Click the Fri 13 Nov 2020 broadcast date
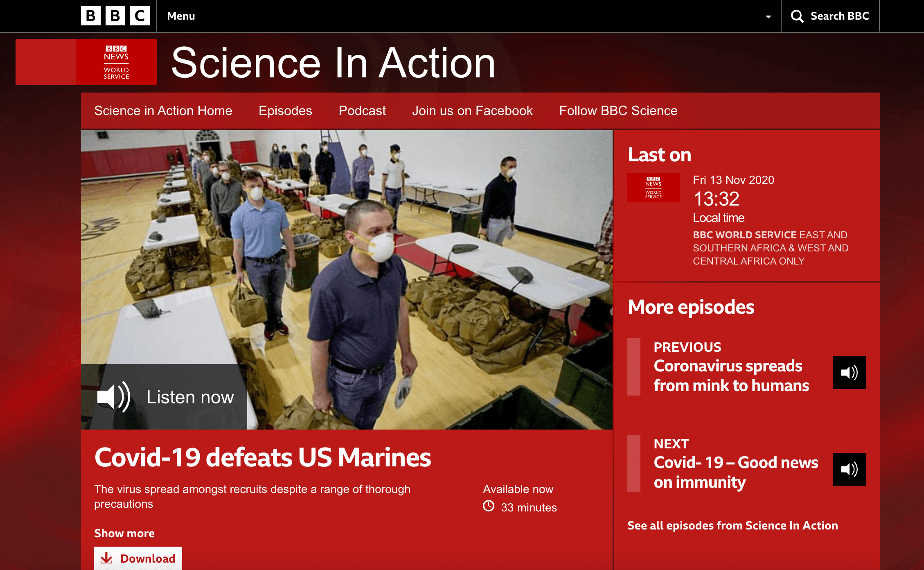Image resolution: width=924 pixels, height=570 pixels. tap(733, 180)
